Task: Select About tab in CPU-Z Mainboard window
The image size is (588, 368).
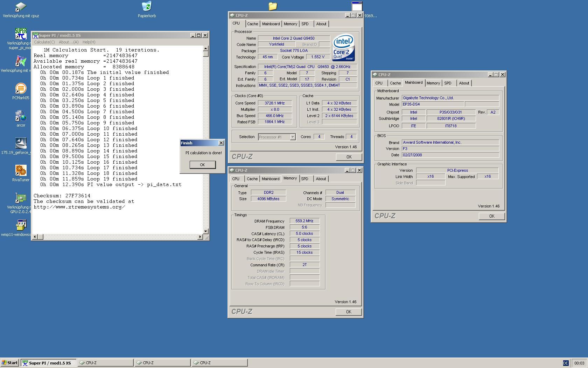Action: pos(464,83)
